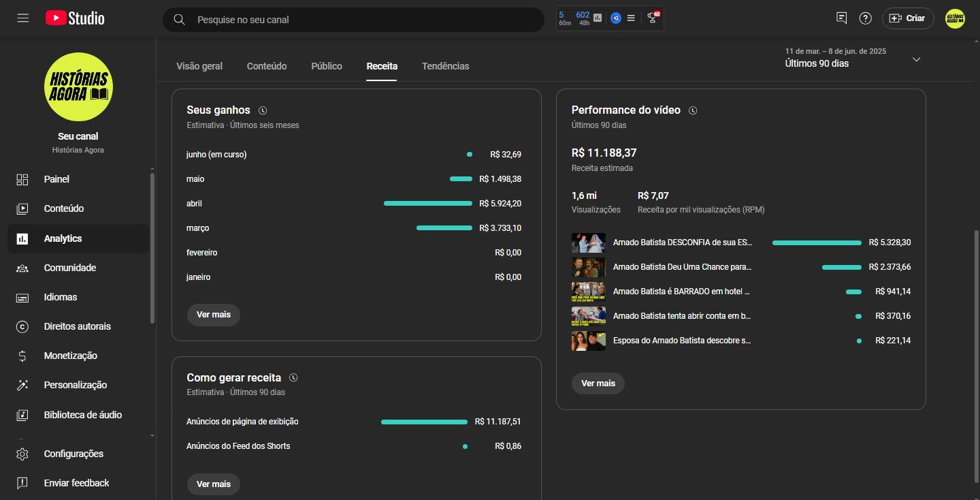Switch to the Tendências tab

(446, 66)
